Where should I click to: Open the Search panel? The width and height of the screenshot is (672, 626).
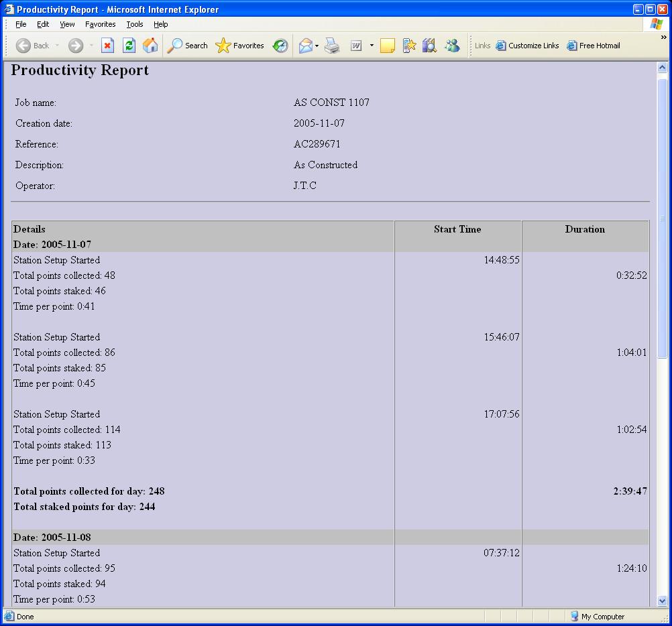pos(187,45)
